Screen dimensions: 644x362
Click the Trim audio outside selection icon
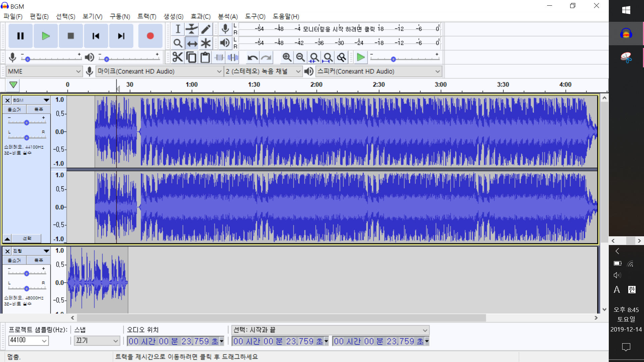click(219, 58)
